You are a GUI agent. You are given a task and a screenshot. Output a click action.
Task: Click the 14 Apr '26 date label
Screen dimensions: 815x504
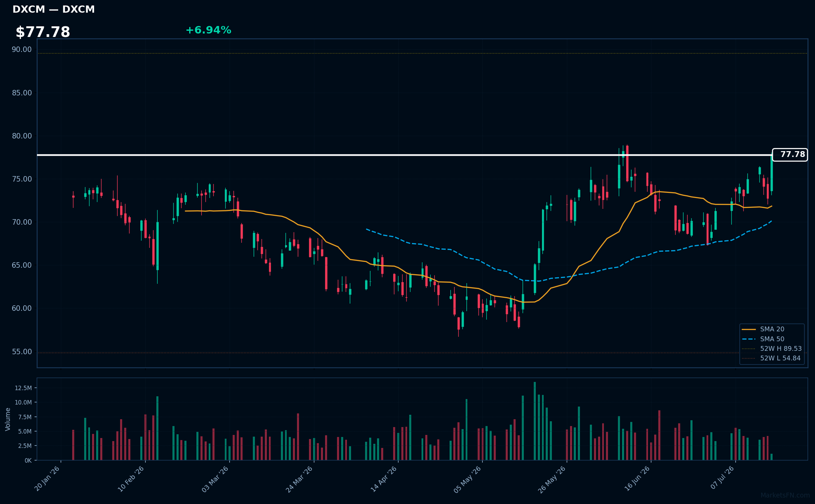pyautogui.click(x=384, y=479)
